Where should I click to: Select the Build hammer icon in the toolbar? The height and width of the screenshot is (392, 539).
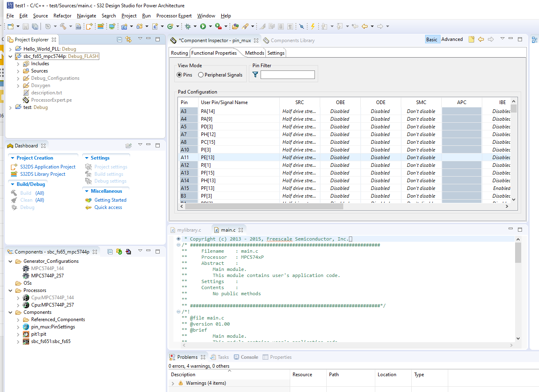point(63,26)
